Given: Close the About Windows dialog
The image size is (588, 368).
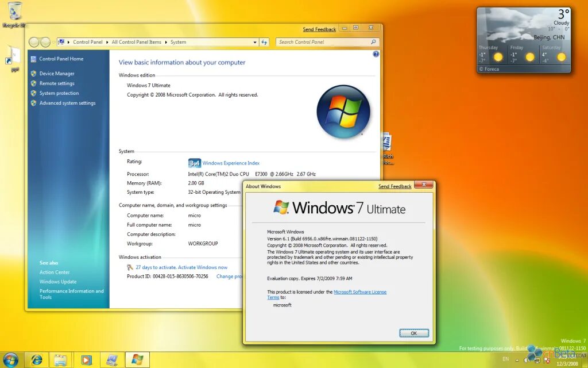Looking at the screenshot, I should [424, 185].
